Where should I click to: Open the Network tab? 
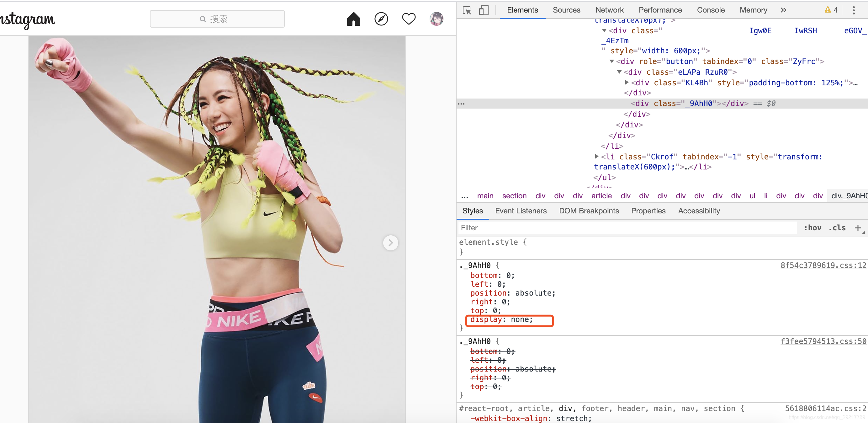609,10
